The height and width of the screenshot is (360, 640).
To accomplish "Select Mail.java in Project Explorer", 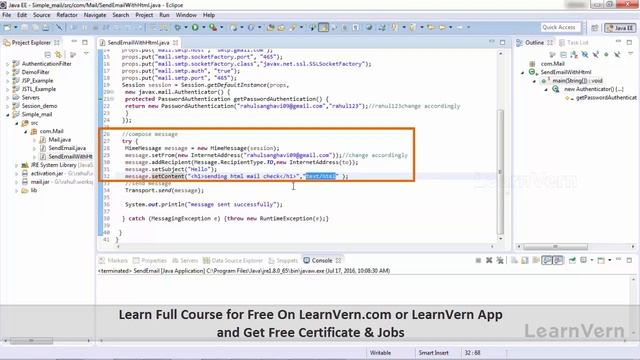I will point(60,140).
